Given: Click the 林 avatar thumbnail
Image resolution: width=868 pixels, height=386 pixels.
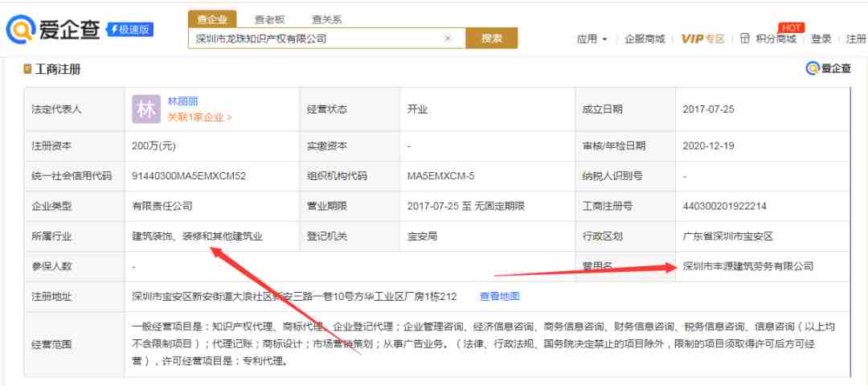Looking at the screenshot, I should (146, 109).
